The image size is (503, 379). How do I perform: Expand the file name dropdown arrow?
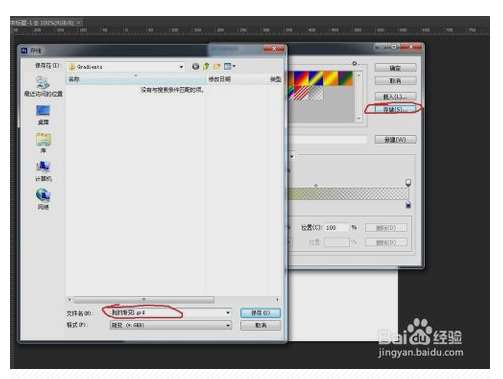pos(228,313)
